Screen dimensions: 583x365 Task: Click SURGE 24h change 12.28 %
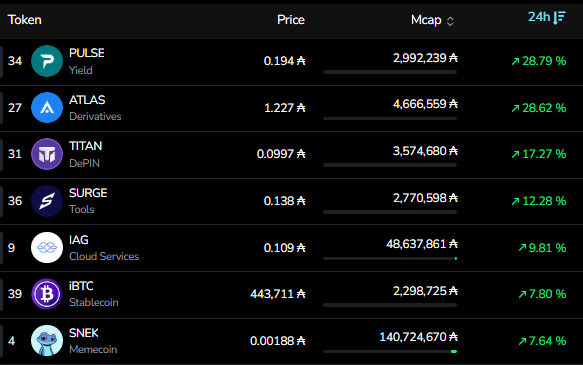539,201
